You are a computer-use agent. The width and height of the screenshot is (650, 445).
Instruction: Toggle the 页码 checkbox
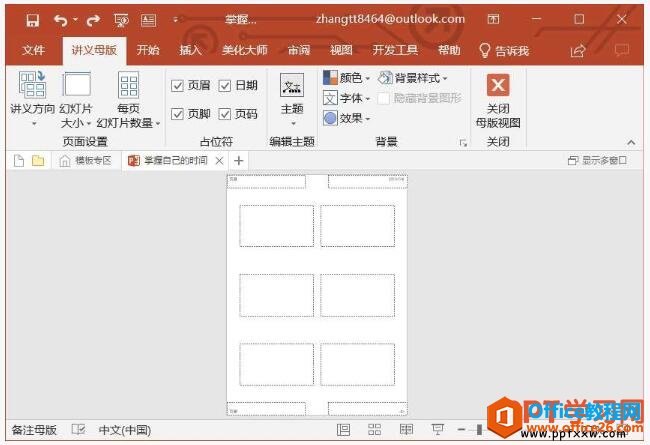pyautogui.click(x=225, y=114)
